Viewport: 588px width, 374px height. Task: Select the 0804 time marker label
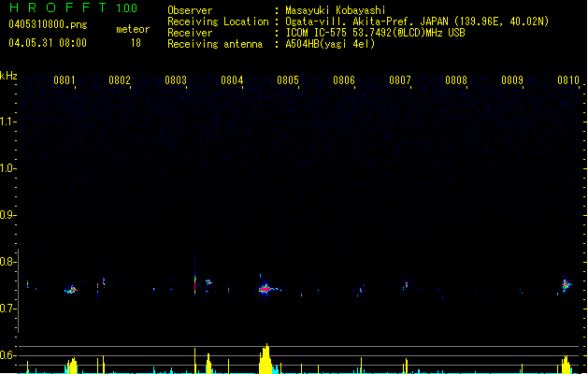[232, 80]
